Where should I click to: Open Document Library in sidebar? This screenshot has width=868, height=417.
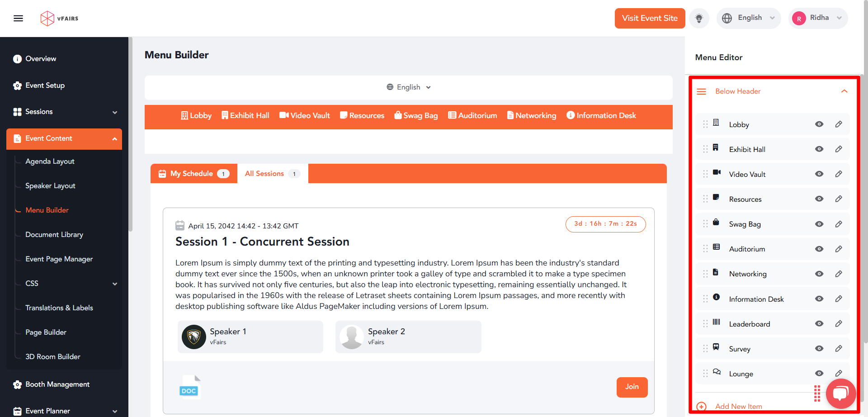(54, 235)
